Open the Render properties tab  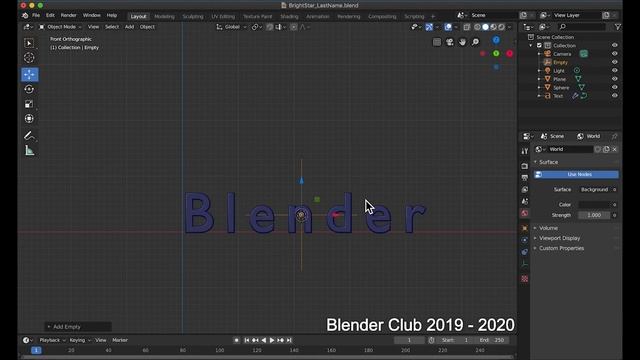click(524, 166)
